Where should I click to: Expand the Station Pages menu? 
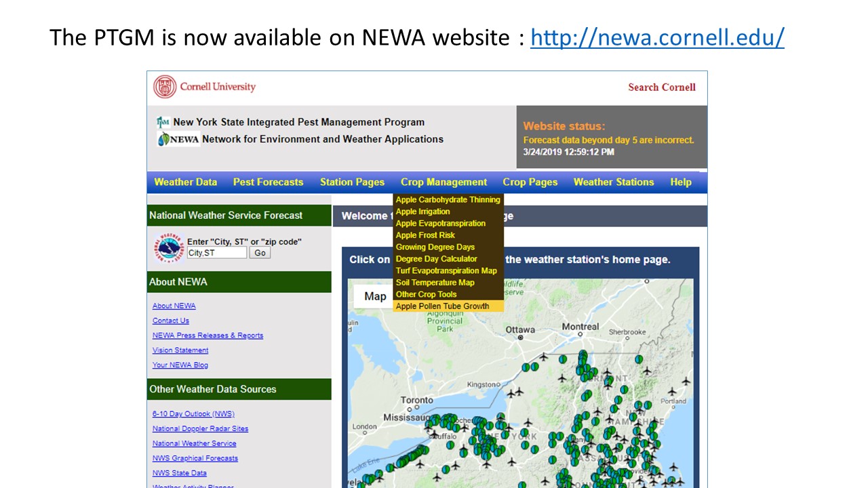pos(352,182)
